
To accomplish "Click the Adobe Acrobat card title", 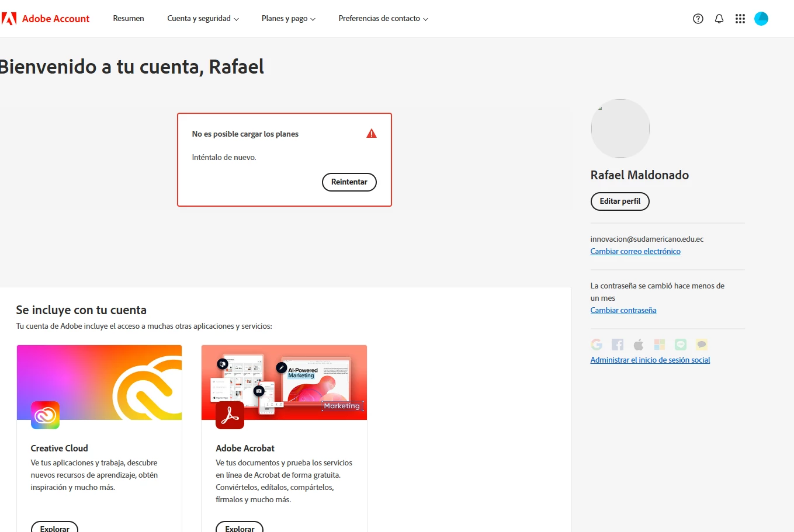I will coord(245,448).
